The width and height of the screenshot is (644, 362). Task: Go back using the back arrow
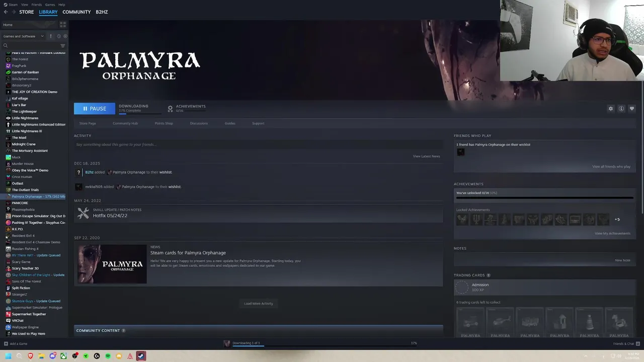click(6, 12)
